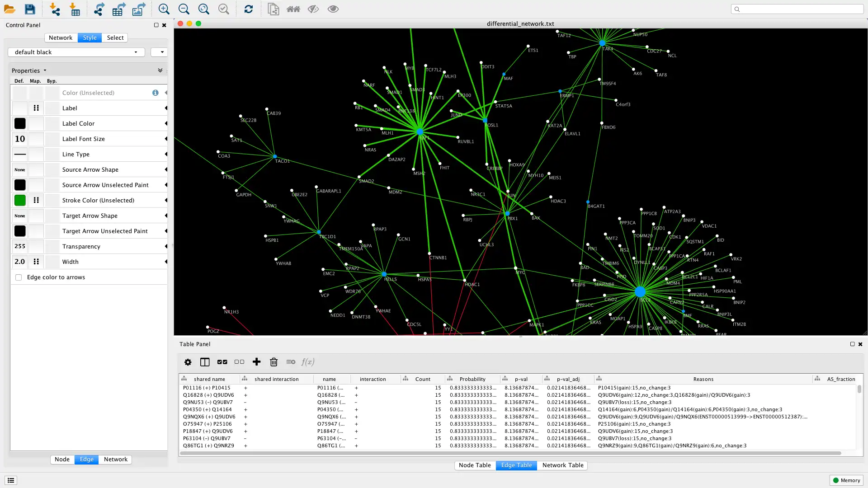Click the delete selected rows button

(x=274, y=361)
